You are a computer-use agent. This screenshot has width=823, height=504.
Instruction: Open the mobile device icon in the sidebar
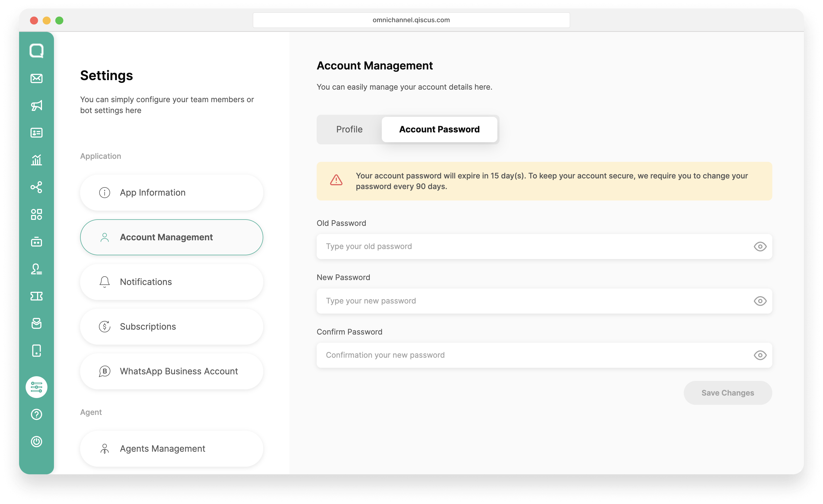tap(37, 351)
